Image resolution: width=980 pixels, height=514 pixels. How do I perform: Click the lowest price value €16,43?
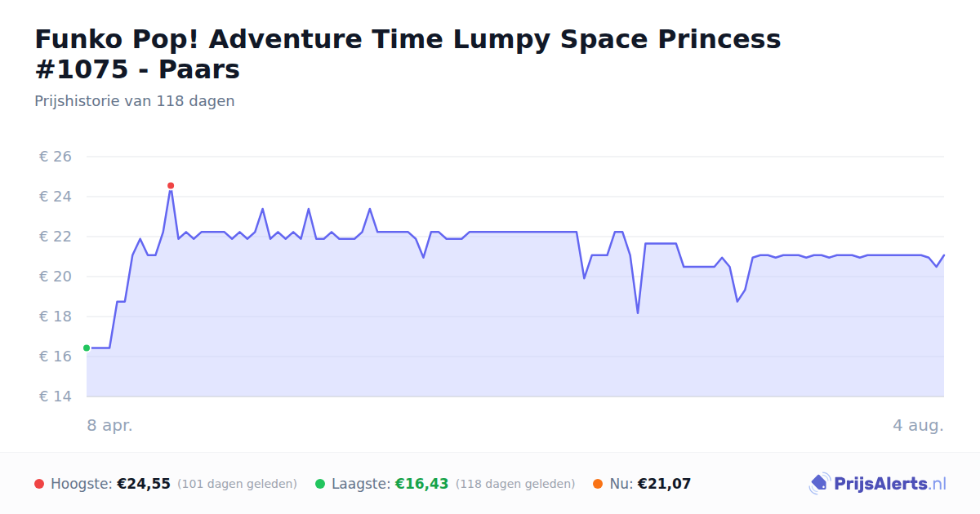click(x=422, y=484)
